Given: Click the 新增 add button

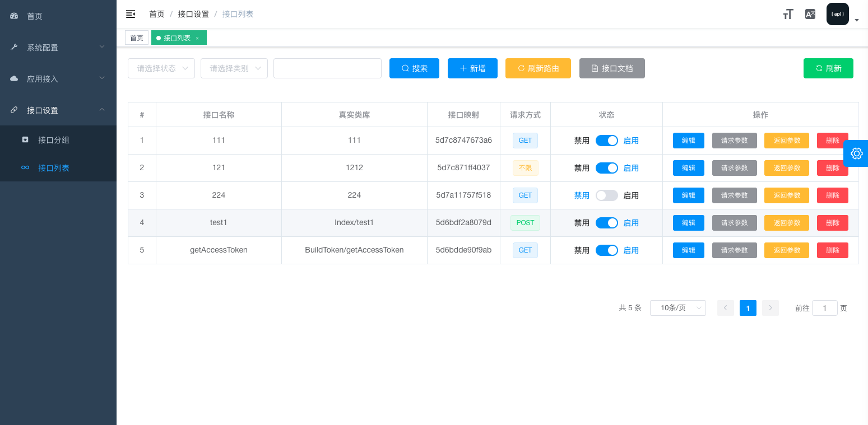Looking at the screenshot, I should pos(472,68).
